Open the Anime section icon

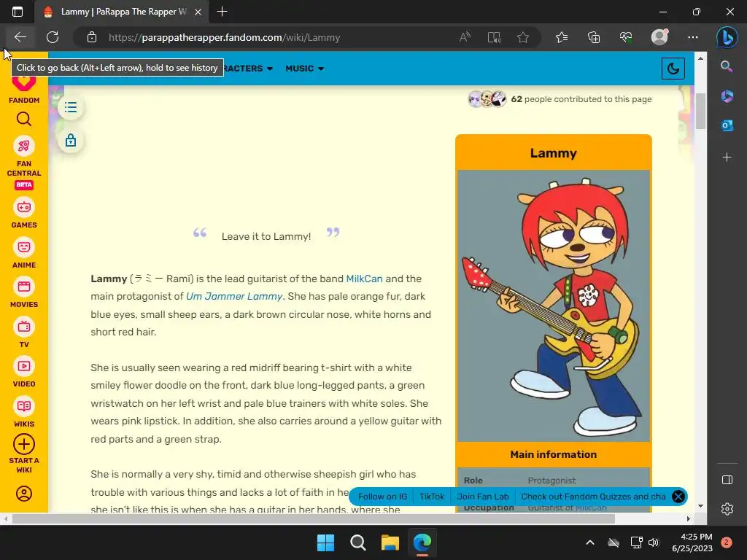point(24,247)
